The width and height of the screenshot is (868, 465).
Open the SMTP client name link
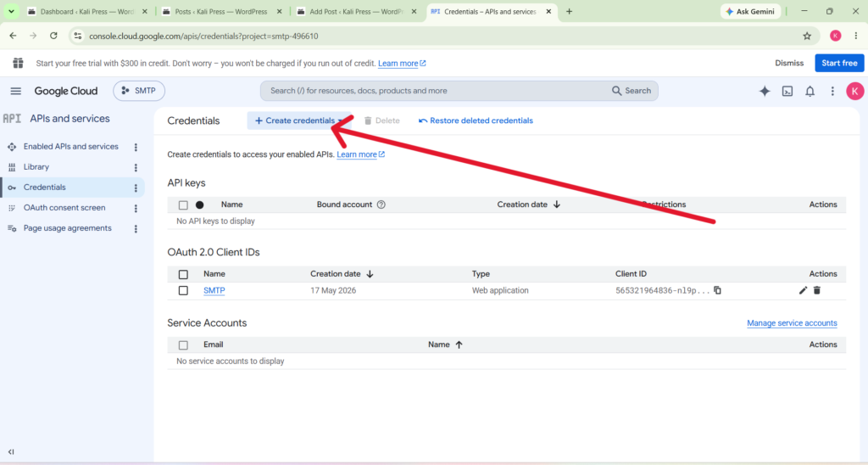click(214, 290)
